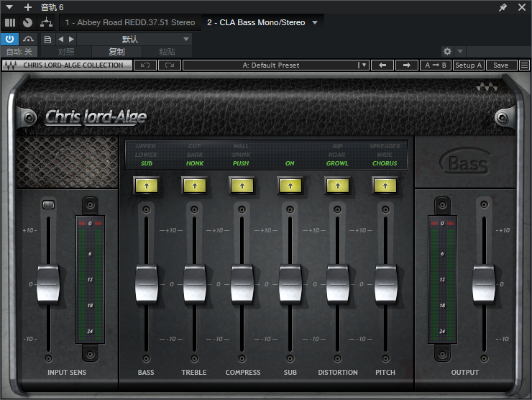Open the gear settings icon

[x=447, y=51]
